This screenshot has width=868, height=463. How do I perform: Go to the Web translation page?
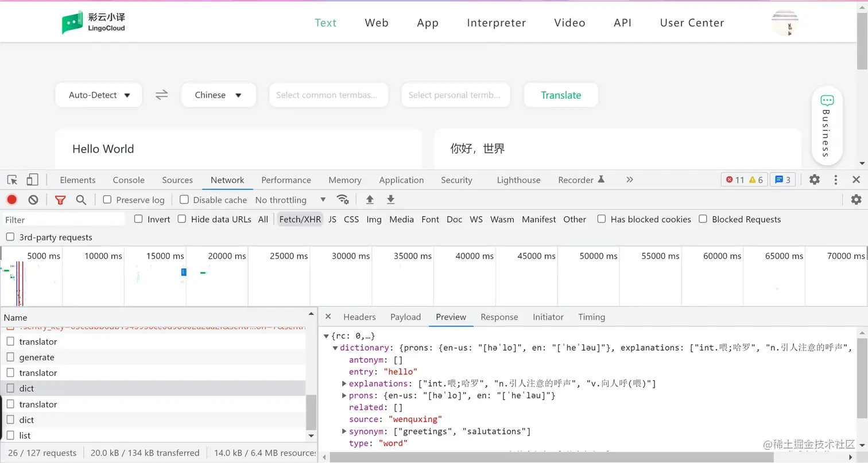click(x=377, y=23)
